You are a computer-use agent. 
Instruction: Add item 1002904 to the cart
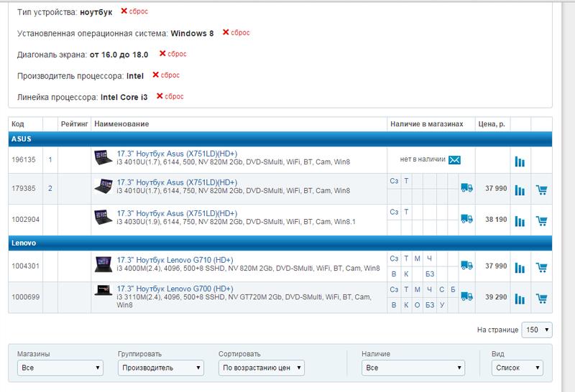tap(542, 220)
